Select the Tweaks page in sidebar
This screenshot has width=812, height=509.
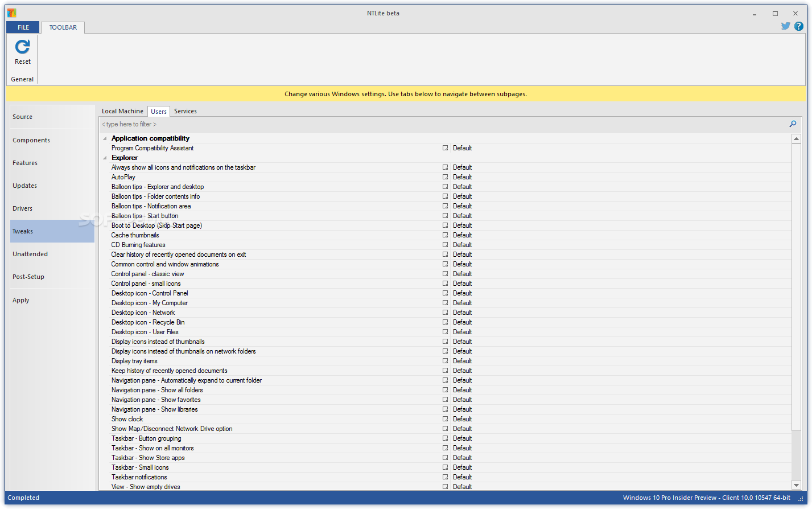[x=52, y=231]
